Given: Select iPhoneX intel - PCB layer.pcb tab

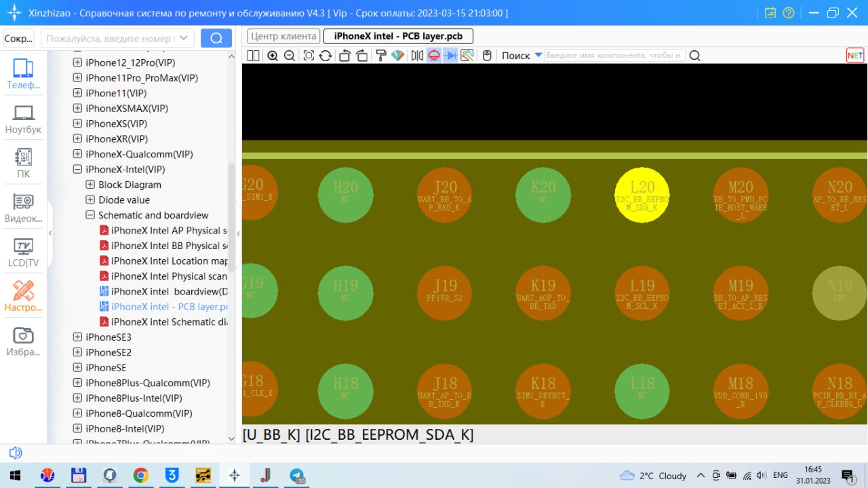Looking at the screenshot, I should point(399,36).
